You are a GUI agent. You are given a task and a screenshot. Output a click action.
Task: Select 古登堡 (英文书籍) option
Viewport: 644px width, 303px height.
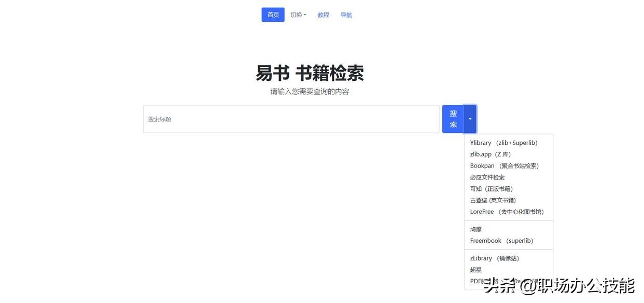click(x=493, y=200)
